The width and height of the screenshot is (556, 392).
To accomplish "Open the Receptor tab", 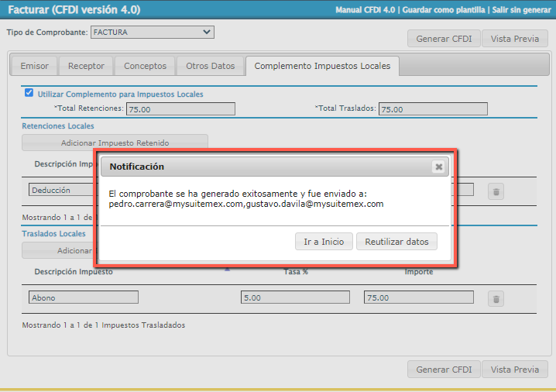I will tap(86, 66).
